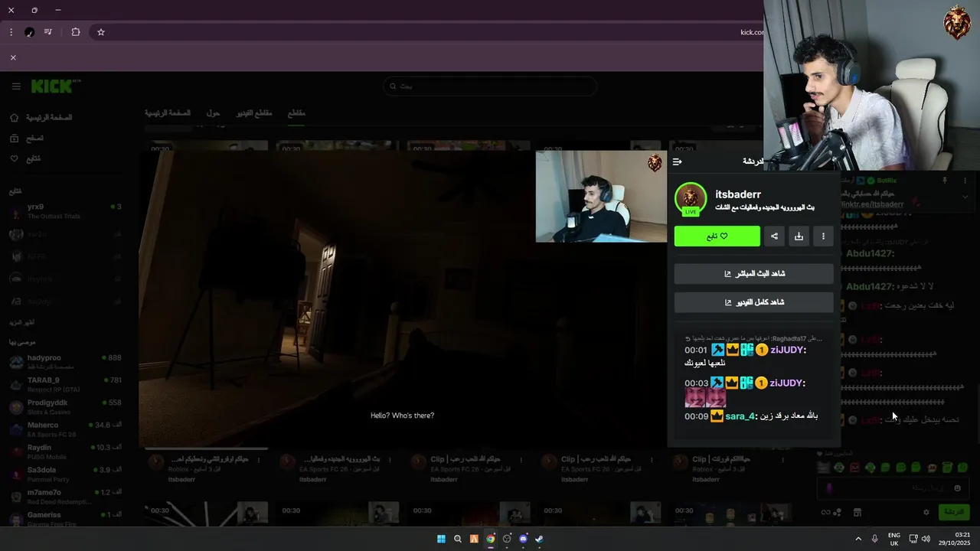
Task: Click the system tray microphone icon
Action: (x=874, y=539)
